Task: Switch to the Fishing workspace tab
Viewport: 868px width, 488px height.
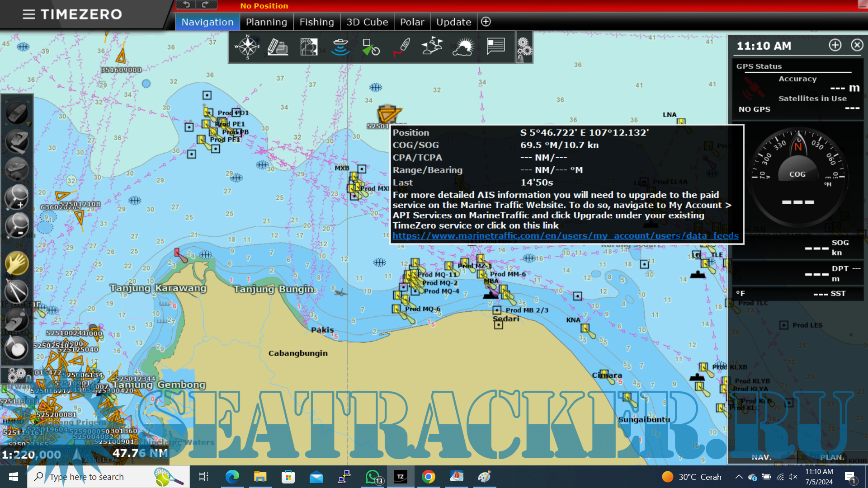Action: tap(316, 22)
